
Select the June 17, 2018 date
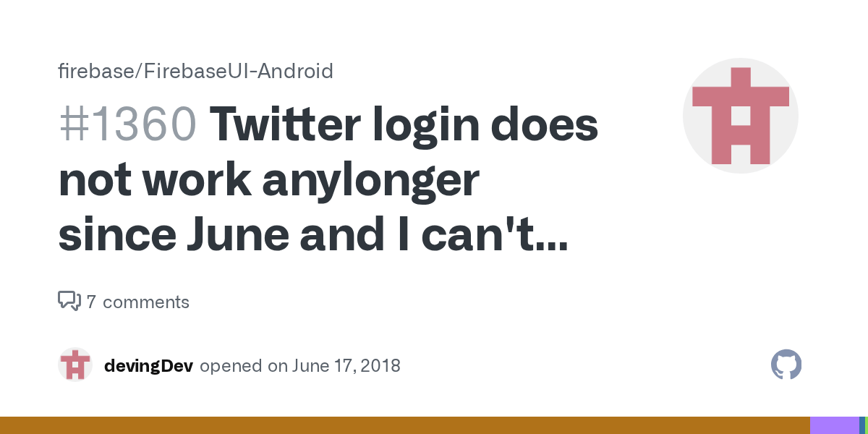coord(346,365)
